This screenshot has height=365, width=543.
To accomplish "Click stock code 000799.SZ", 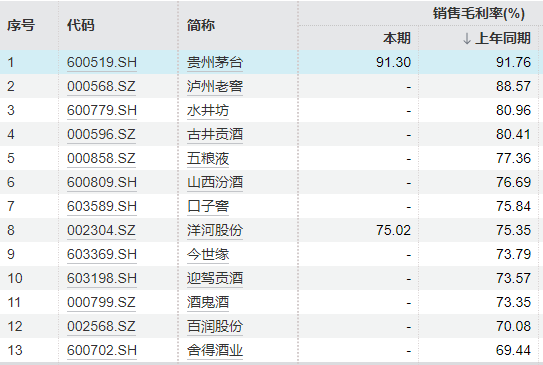I will point(101,302).
